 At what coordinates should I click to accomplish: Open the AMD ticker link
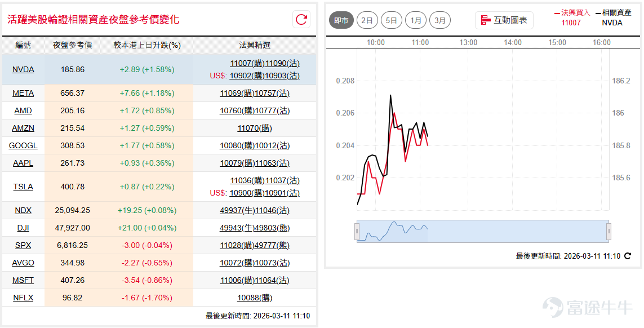coord(23,110)
